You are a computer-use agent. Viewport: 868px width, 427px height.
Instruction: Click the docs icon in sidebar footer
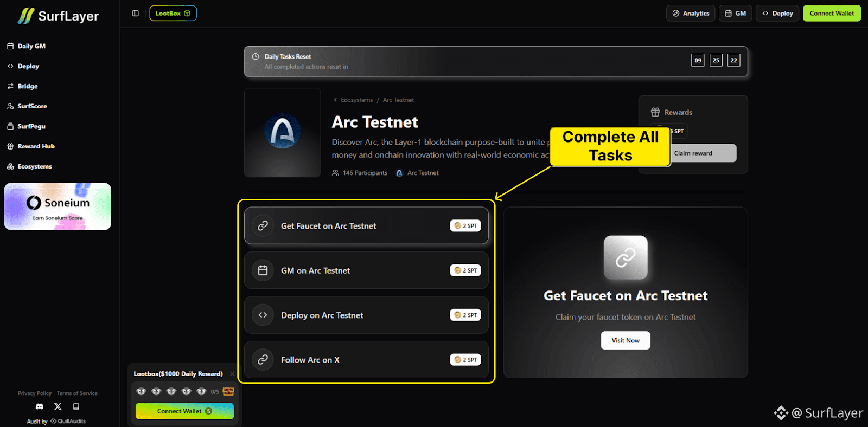76,406
